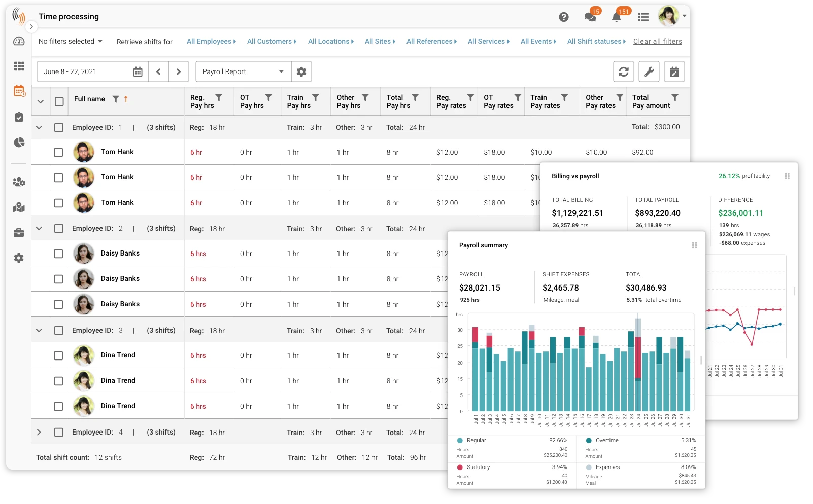Image resolution: width=813 pixels, height=504 pixels.
Task: Open Reports via the pie chart icon
Action: (x=19, y=142)
